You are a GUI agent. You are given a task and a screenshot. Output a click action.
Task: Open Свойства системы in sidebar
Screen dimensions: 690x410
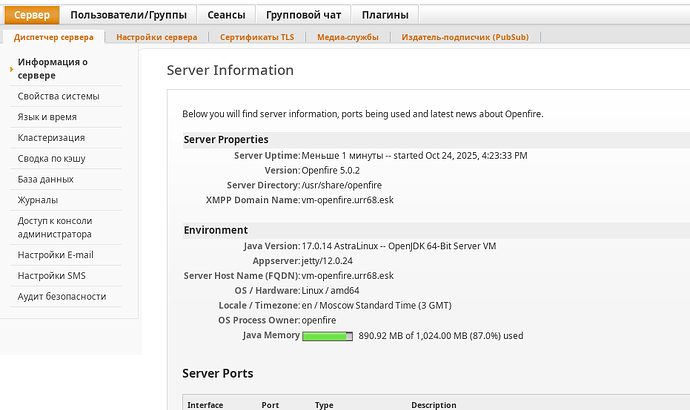(58, 96)
